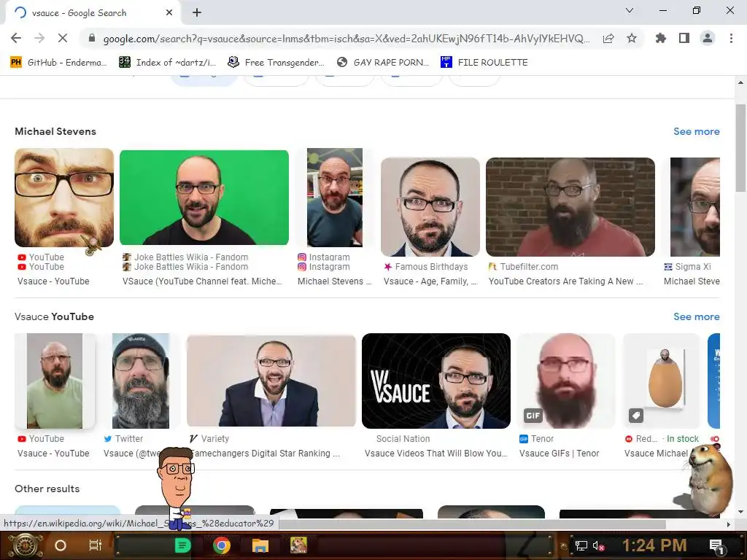Click the 'Vsauce YouTube' section heading
This screenshot has height=560, width=747.
point(54,316)
